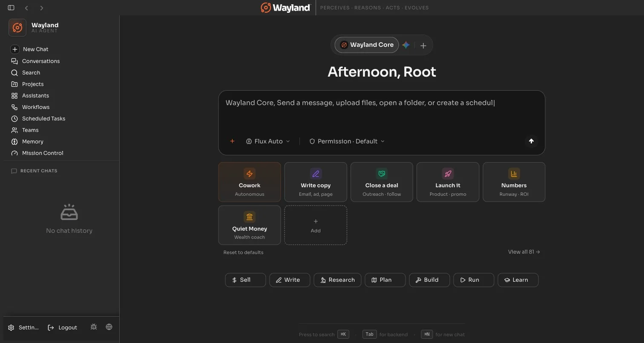Open Settings at the sidebar bottom
Viewport: 644px width, 343px height.
click(x=23, y=327)
